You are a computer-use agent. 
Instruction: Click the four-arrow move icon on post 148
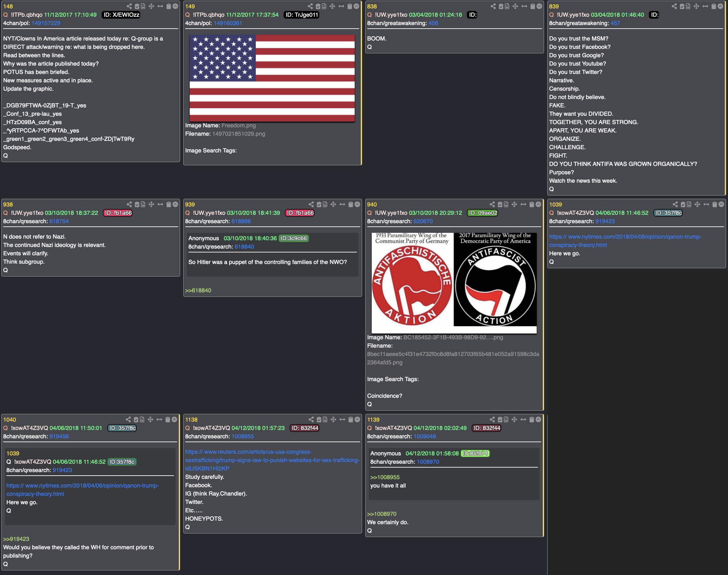click(x=151, y=6)
